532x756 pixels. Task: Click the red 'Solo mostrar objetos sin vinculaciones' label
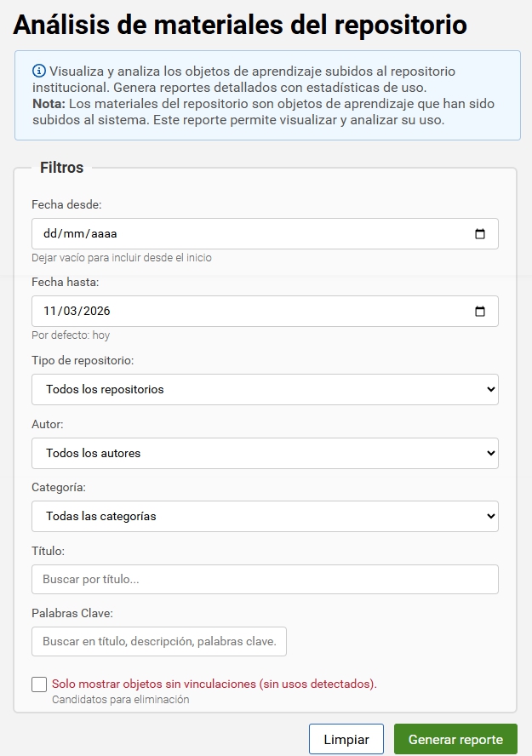tap(214, 684)
